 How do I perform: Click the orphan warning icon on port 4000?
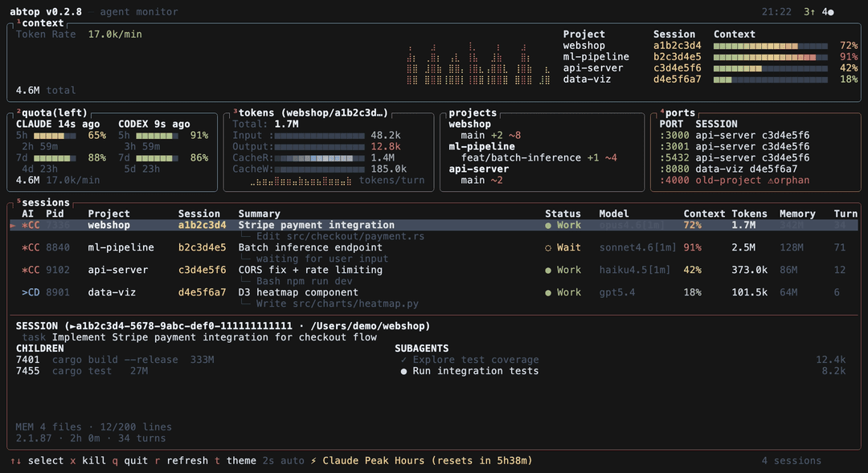[x=770, y=181]
